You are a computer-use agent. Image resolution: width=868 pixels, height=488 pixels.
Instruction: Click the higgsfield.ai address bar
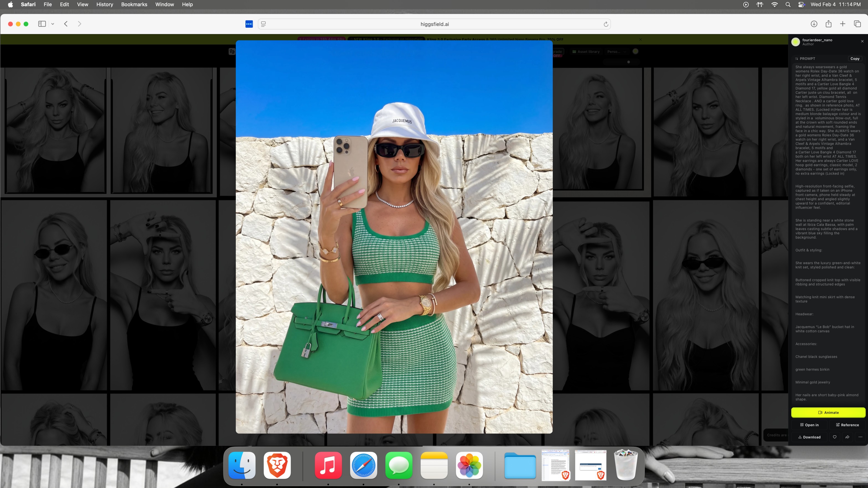tap(434, 24)
